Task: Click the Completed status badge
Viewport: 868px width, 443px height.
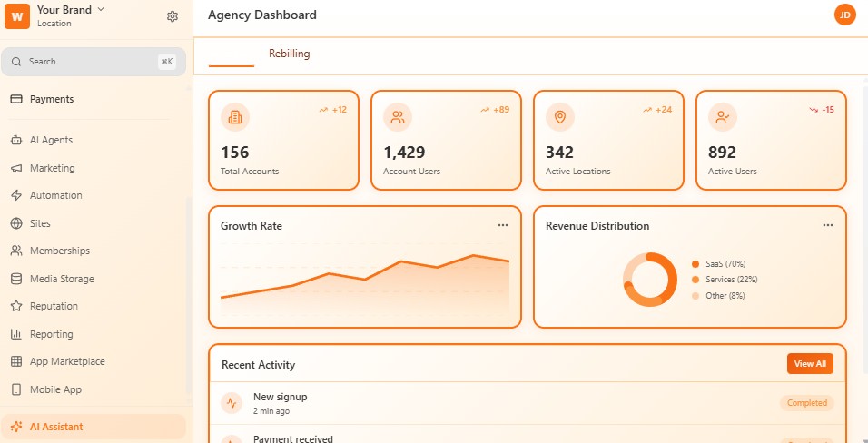Action: (806, 403)
